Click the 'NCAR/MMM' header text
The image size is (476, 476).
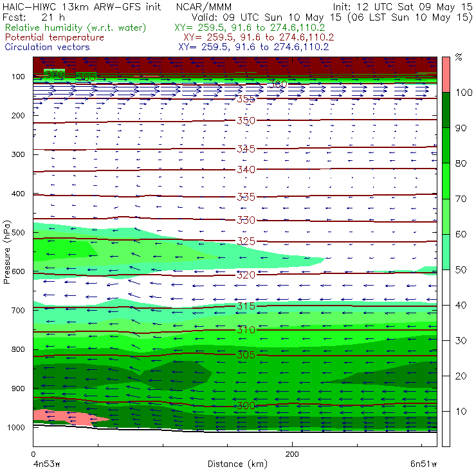coord(204,6)
